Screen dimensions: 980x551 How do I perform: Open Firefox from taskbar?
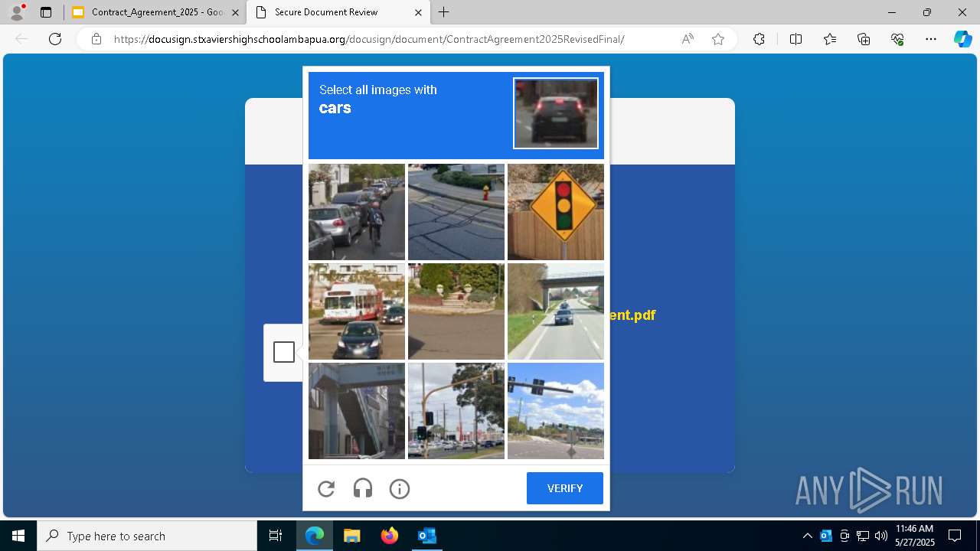click(x=389, y=536)
